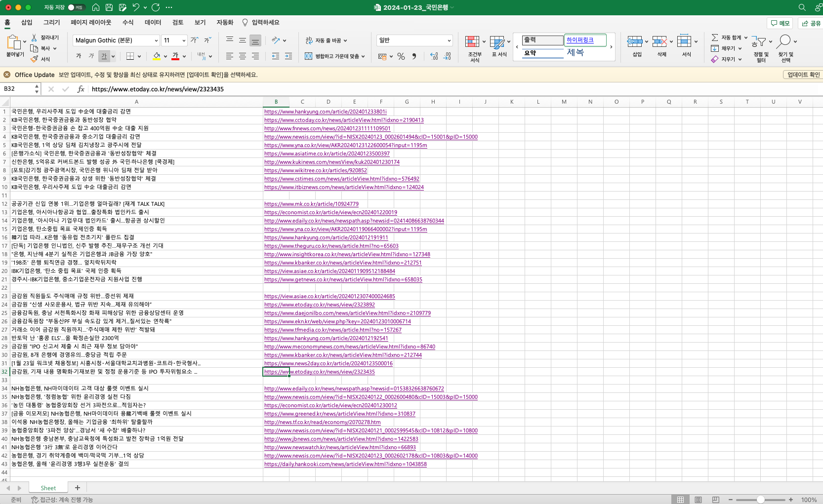Open 조건부 서식 conditional formatting
Image resolution: width=823 pixels, height=504 pixels.
point(475,48)
